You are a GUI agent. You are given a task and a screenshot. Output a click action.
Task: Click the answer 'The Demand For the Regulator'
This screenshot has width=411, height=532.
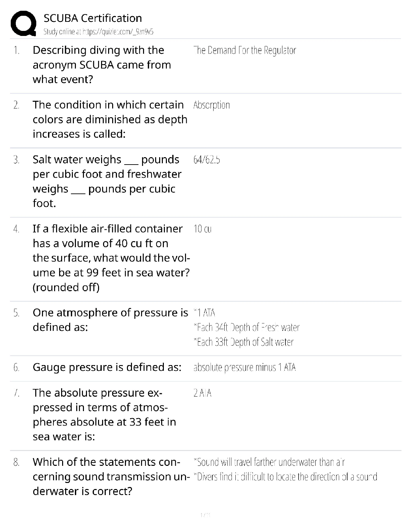click(245, 50)
